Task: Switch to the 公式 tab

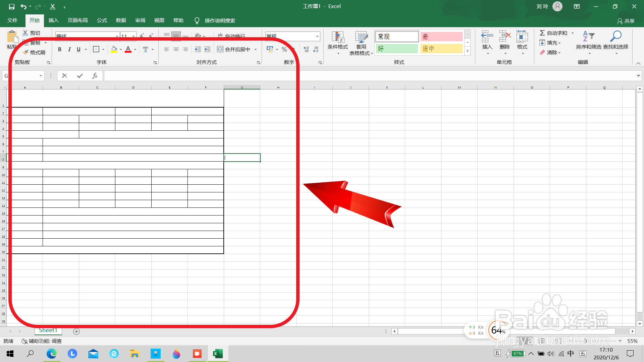Action: click(102, 20)
